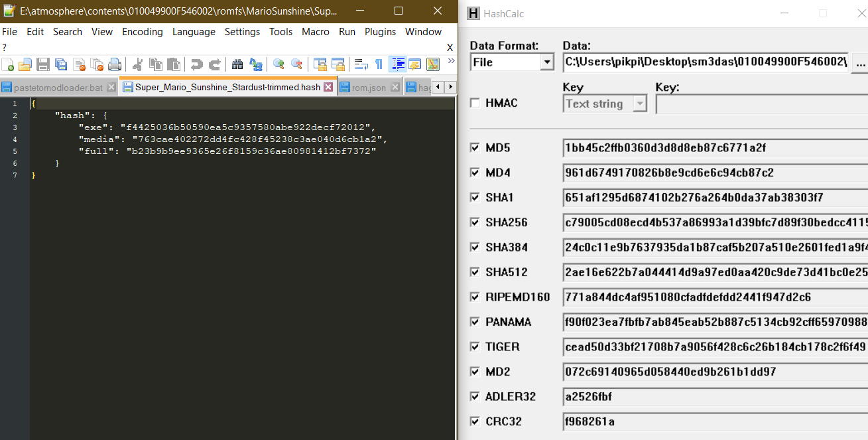This screenshot has width=868, height=440.
Task: Toggle synchronized horizontal scrolling
Action: (x=338, y=64)
